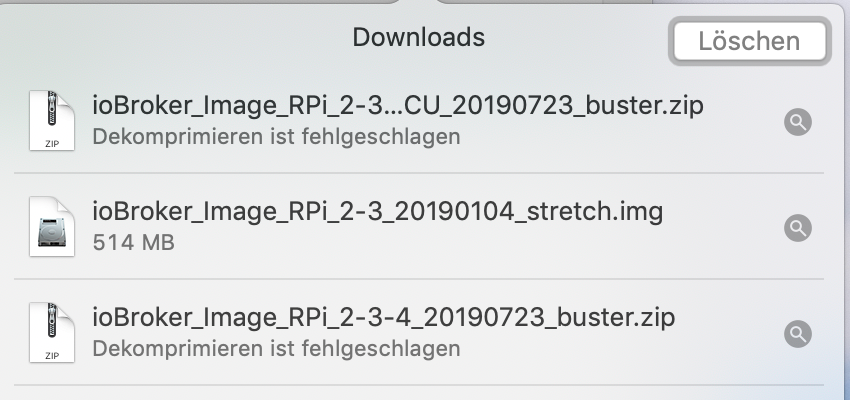
Task: Click the Löschen button
Action: (x=749, y=42)
